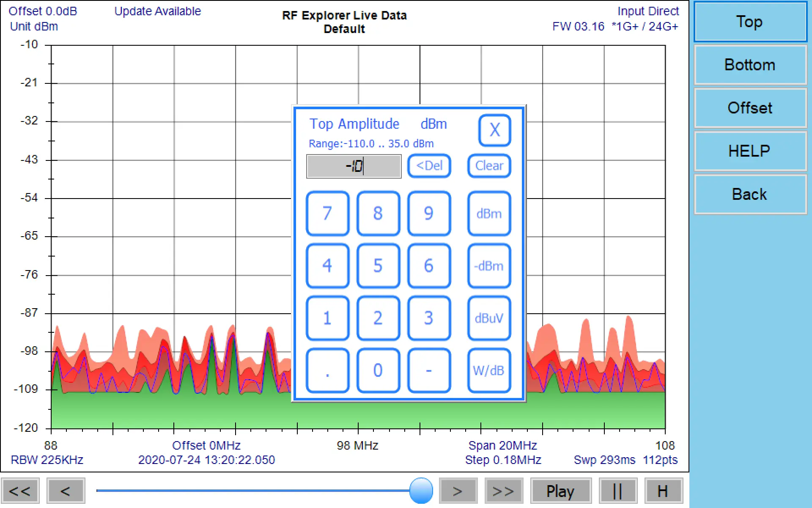The width and height of the screenshot is (812, 508).
Task: Click the 112pts readout
Action: pos(660,460)
